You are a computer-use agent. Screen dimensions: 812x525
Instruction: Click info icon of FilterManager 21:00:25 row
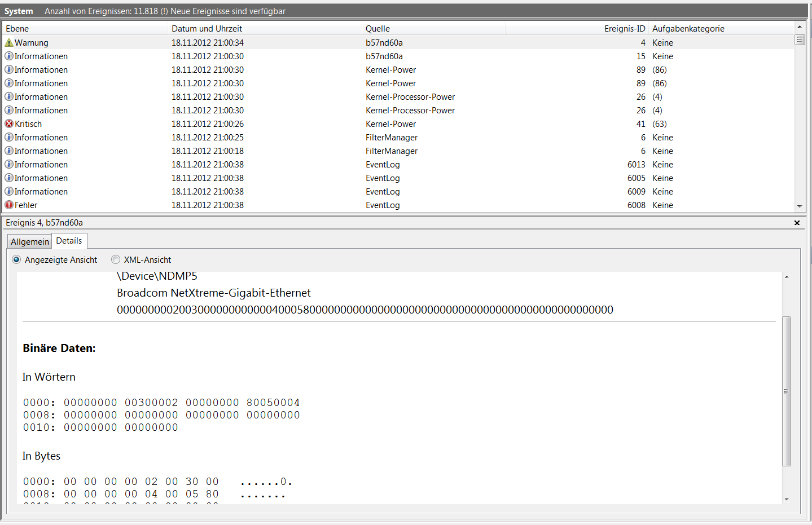pyautogui.click(x=9, y=138)
